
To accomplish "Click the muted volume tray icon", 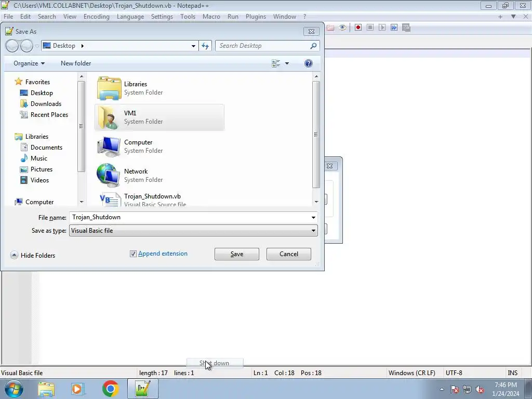I will (480, 390).
